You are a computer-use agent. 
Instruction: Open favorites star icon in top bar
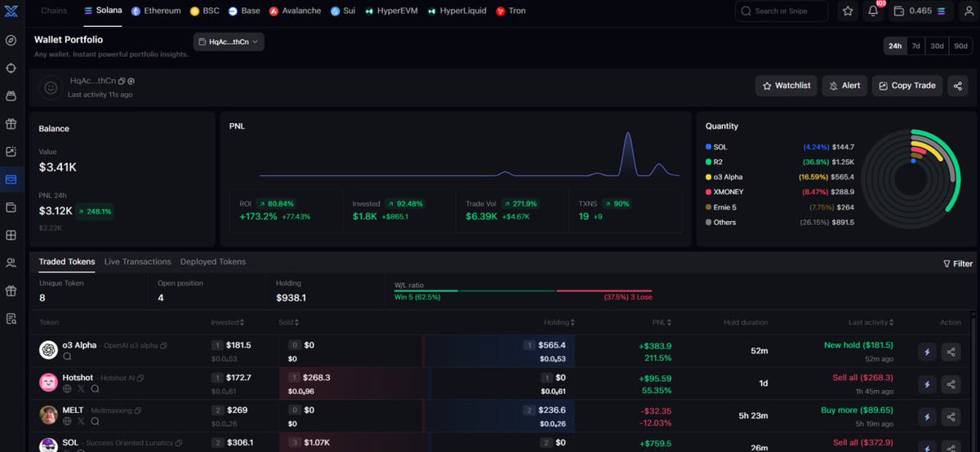point(848,11)
